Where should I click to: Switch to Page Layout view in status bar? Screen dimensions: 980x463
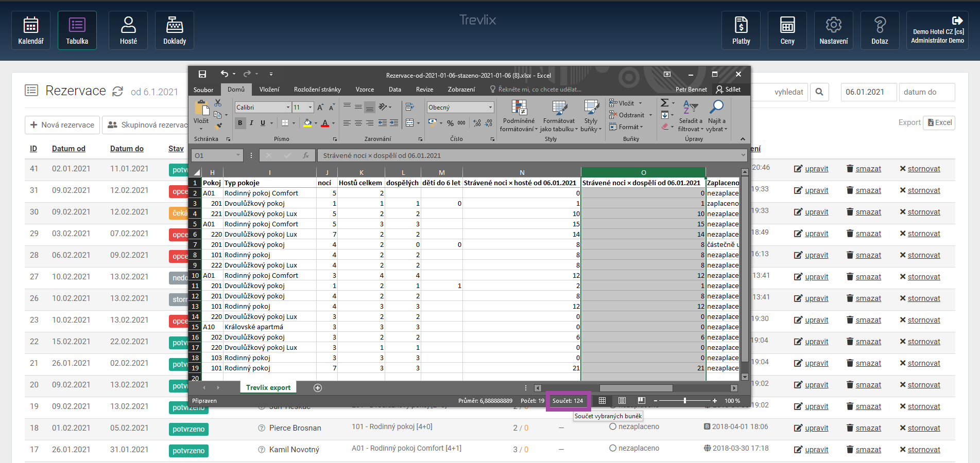click(622, 400)
